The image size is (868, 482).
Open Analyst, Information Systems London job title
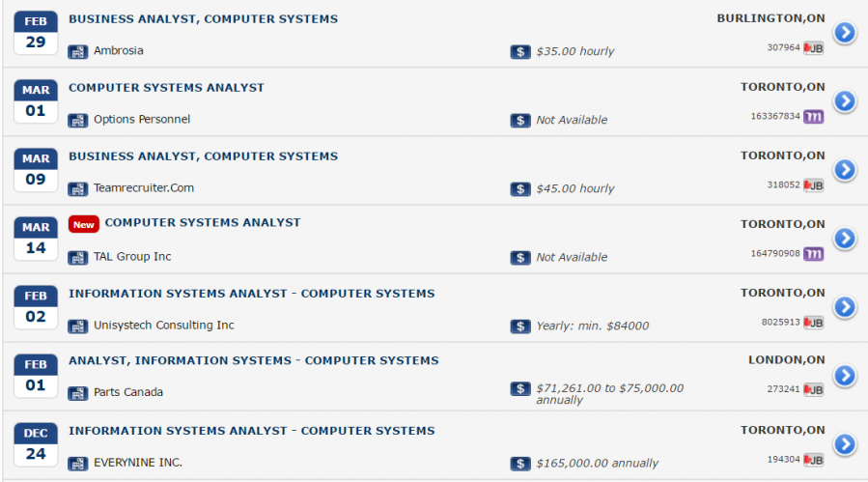point(253,361)
